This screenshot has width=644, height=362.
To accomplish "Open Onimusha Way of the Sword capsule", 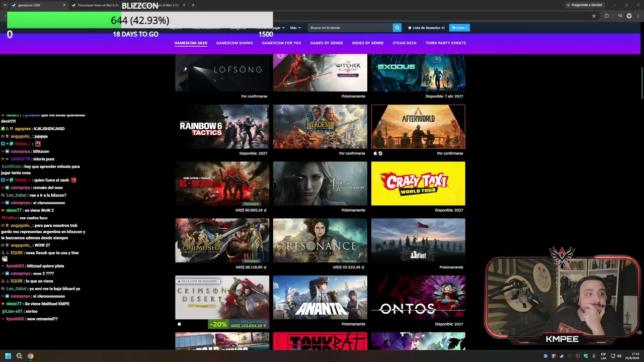I will [222, 240].
